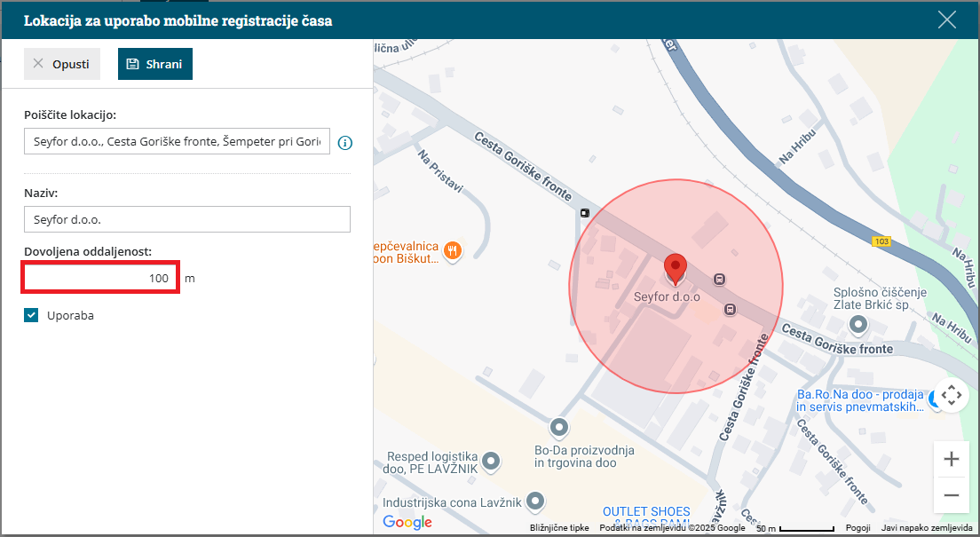Open the Pogoji terms link
This screenshot has height=537, width=980.
point(858,527)
